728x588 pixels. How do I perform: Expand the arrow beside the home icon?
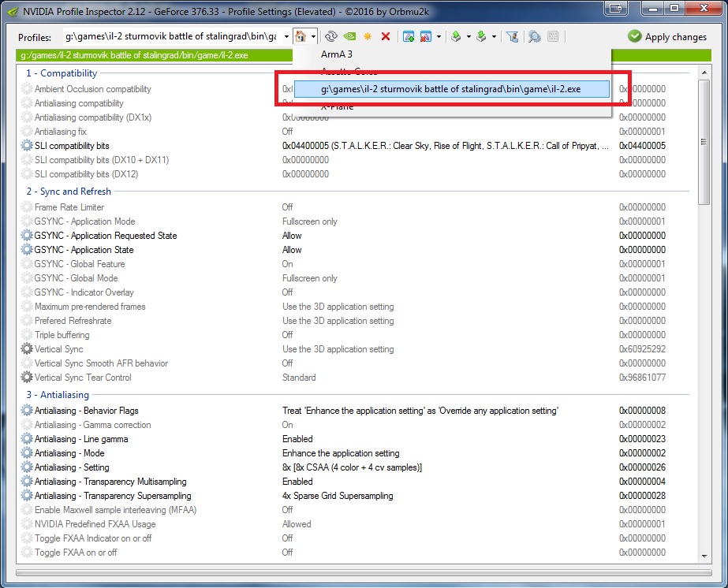click(314, 37)
